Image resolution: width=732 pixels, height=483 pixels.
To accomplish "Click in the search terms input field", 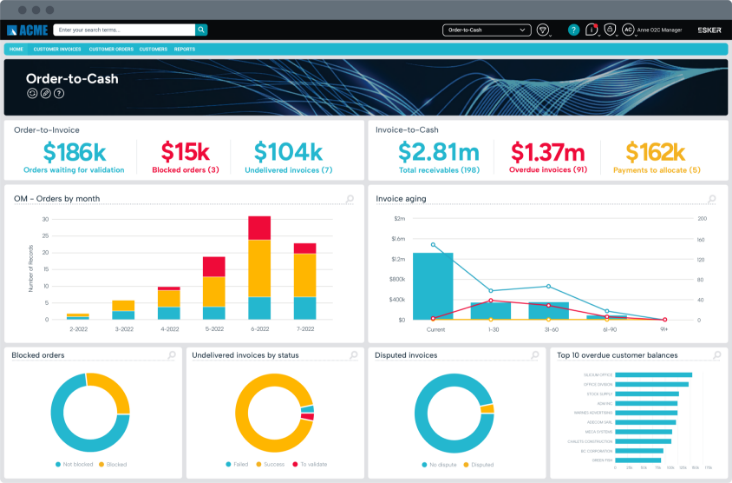I will tap(123, 30).
